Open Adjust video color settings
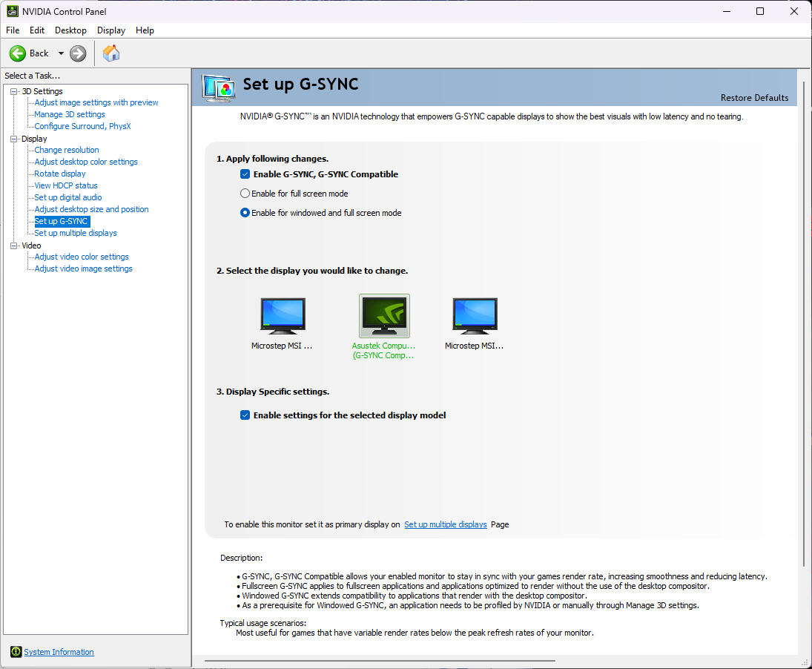The image size is (812, 669). point(82,257)
